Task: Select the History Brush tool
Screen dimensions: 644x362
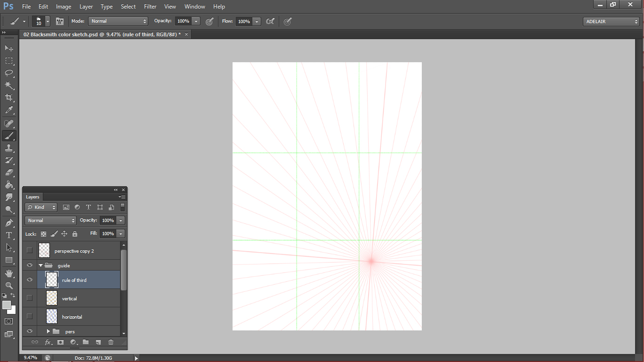Action: (9, 160)
